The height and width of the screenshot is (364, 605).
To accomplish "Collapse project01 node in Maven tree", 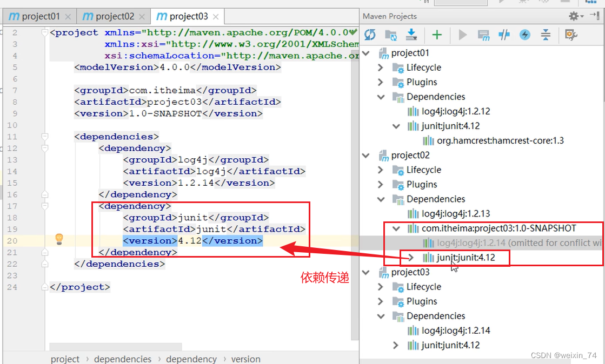I will click(366, 53).
